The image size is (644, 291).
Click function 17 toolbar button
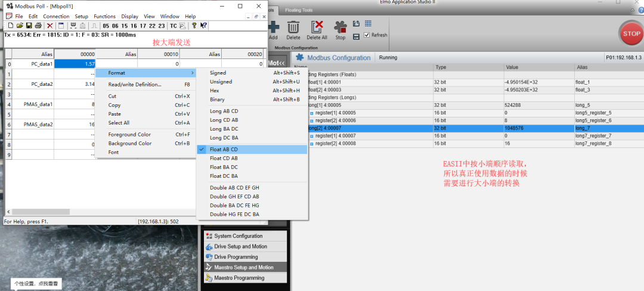coord(143,26)
